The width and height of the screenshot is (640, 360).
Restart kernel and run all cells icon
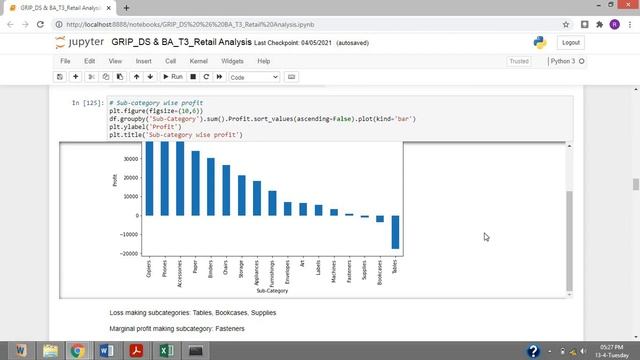tap(219, 77)
